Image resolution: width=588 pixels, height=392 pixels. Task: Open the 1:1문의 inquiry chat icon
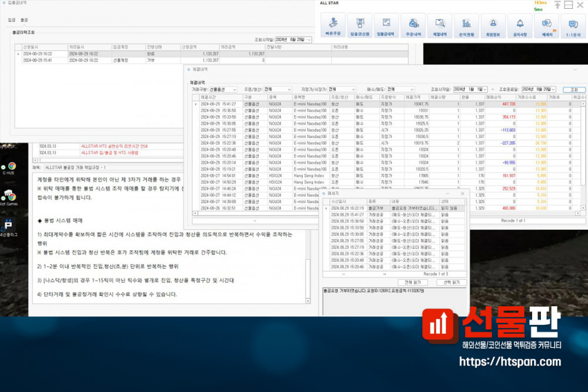click(x=573, y=27)
